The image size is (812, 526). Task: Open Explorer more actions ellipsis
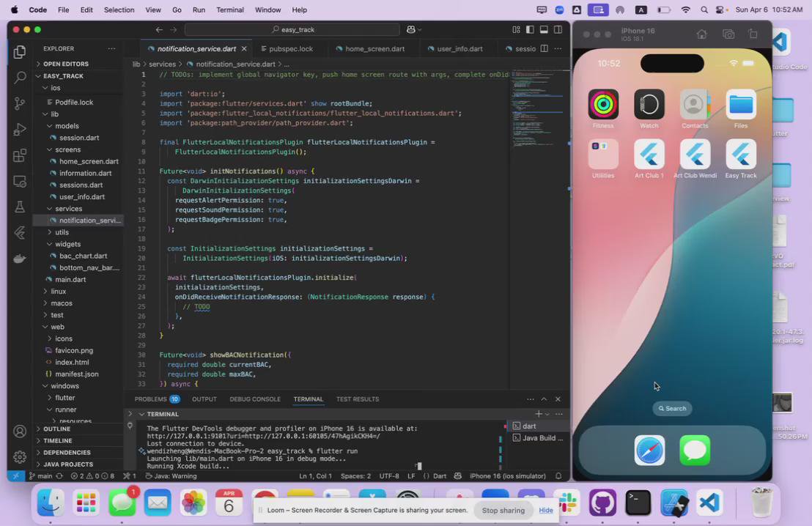[111, 48]
